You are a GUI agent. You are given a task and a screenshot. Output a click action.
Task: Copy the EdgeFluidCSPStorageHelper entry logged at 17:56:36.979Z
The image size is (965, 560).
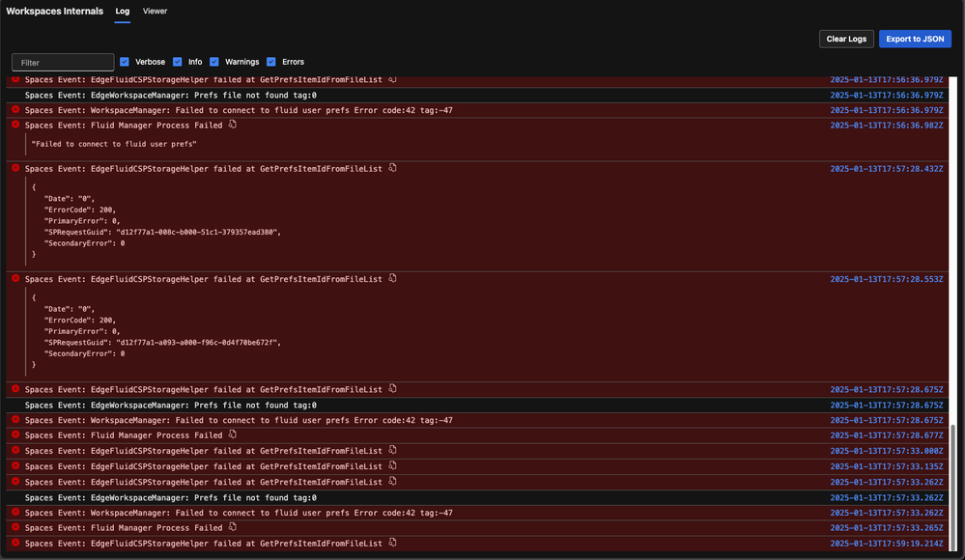[392, 79]
